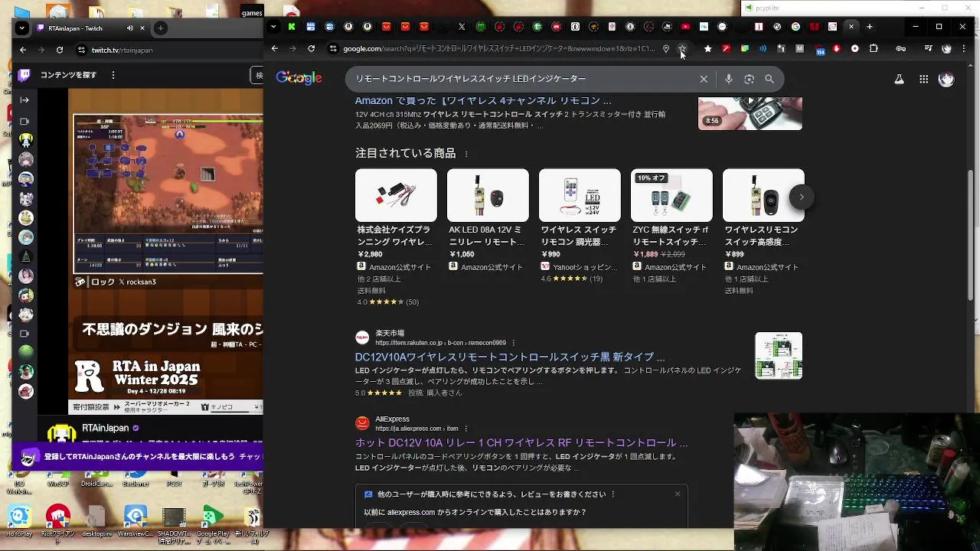Click the Twitch search box edge
This screenshot has height=551, width=980.
coord(258,75)
